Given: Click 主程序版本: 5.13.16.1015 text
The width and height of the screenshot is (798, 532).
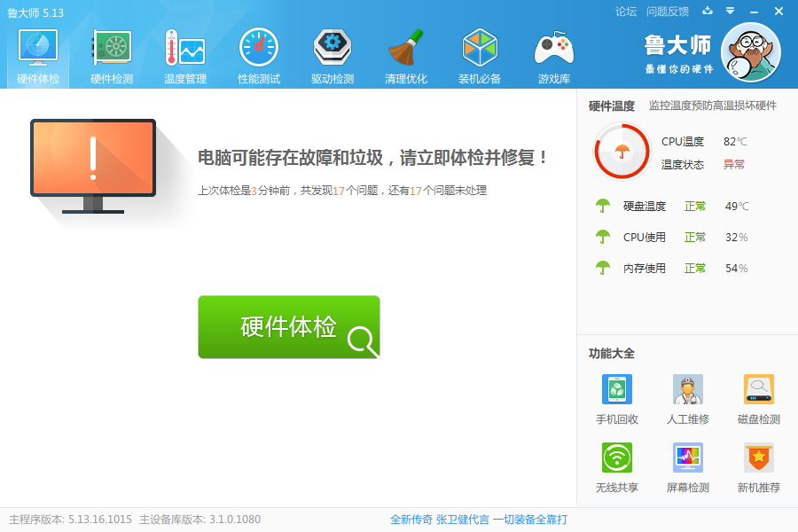Looking at the screenshot, I should [x=70, y=520].
